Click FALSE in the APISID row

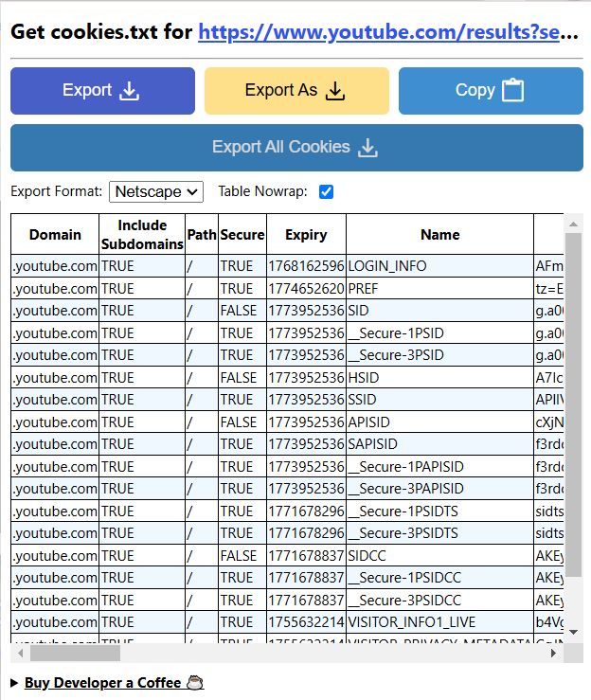[242, 422]
